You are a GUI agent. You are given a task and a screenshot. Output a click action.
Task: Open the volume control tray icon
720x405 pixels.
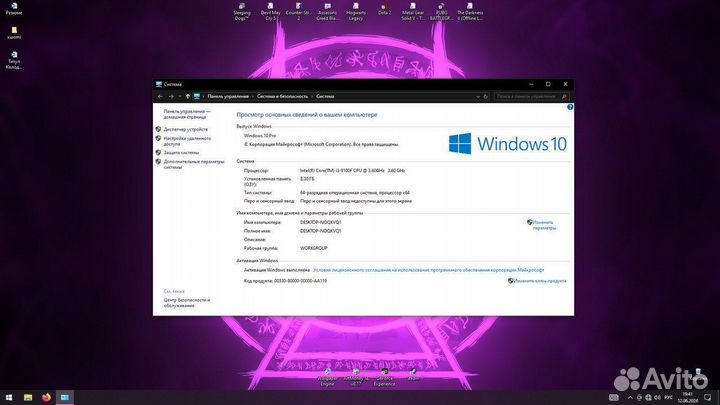pos(657,397)
